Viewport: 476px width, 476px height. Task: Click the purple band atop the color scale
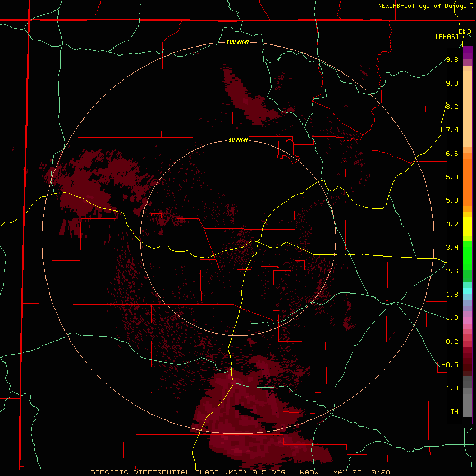click(x=467, y=53)
